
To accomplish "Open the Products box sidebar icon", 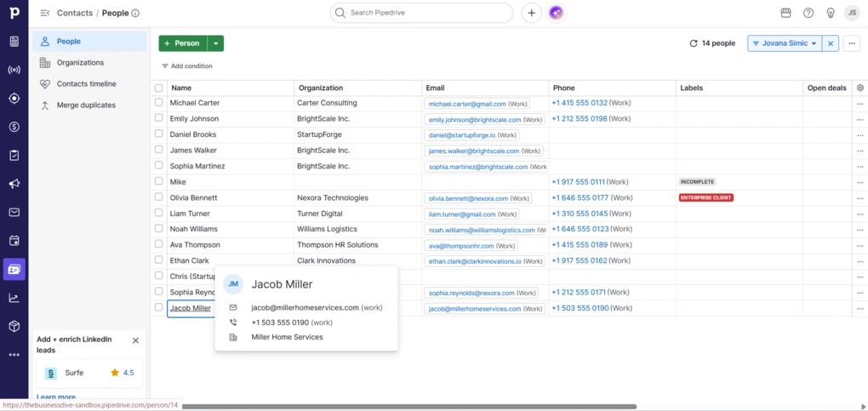I will click(x=14, y=326).
